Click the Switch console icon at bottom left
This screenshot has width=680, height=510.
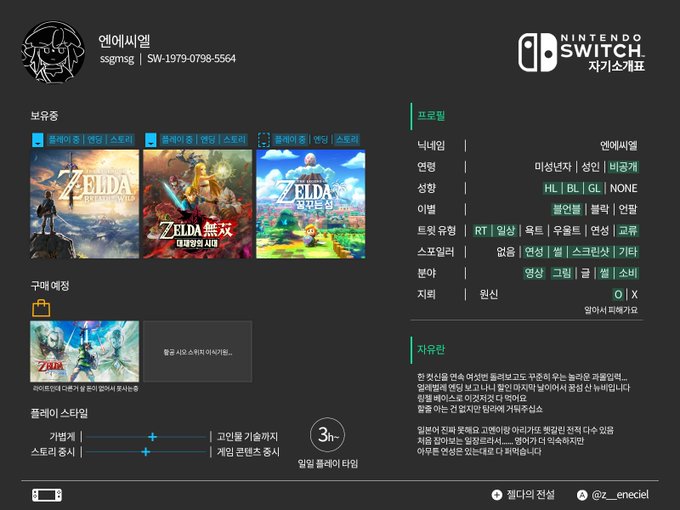(47, 495)
